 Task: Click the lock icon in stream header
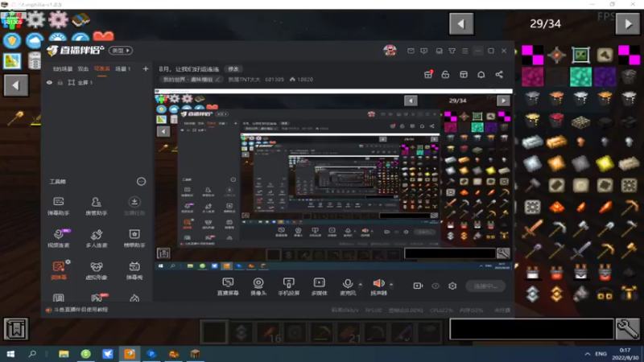pyautogui.click(x=445, y=74)
